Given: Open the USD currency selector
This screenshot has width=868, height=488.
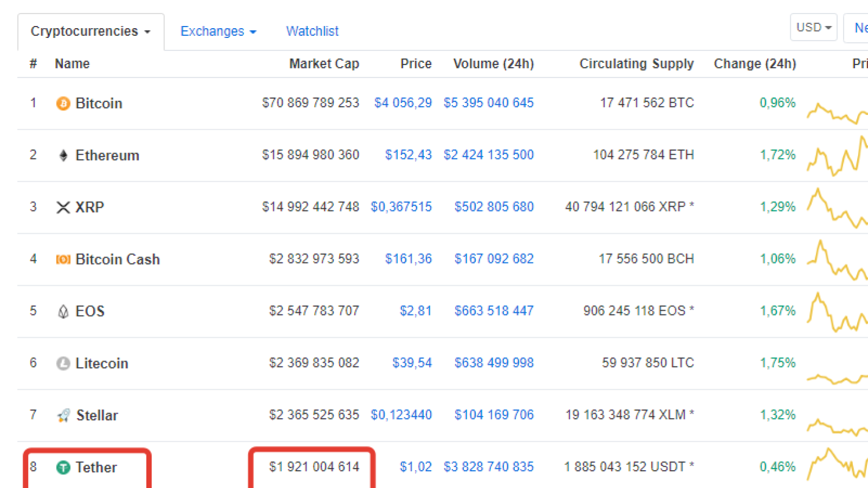Looking at the screenshot, I should (813, 27).
